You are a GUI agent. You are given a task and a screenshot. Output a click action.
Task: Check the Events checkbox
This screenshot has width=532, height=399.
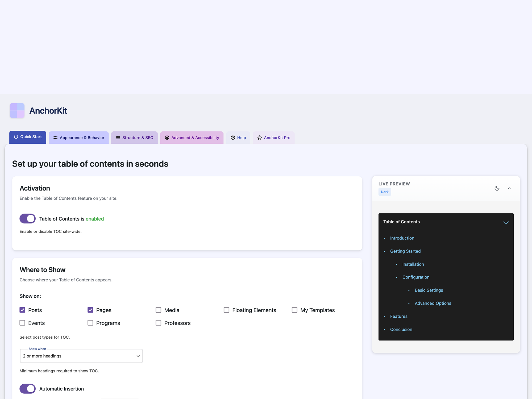pos(22,323)
